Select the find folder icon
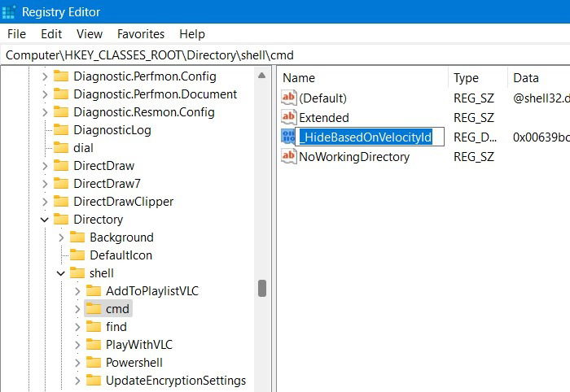Viewport: 570px width, 392px height. pyautogui.click(x=94, y=326)
